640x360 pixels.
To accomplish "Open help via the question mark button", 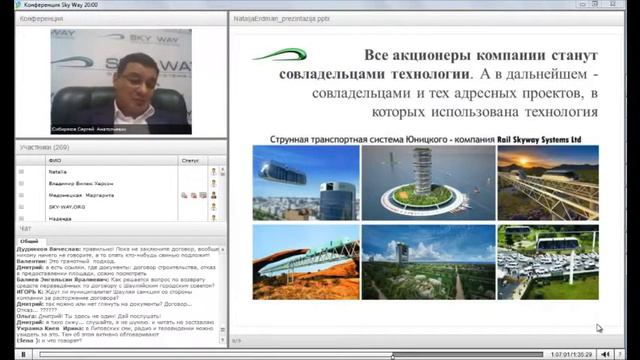I will pyautogui.click(x=619, y=355).
